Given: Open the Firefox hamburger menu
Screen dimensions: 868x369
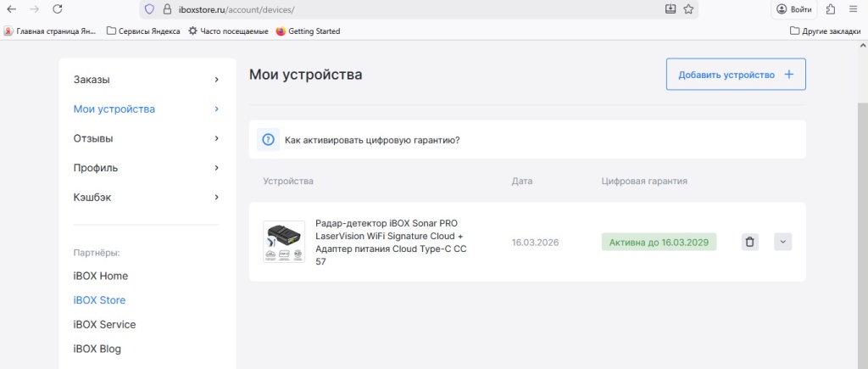Looking at the screenshot, I should pos(853,8).
